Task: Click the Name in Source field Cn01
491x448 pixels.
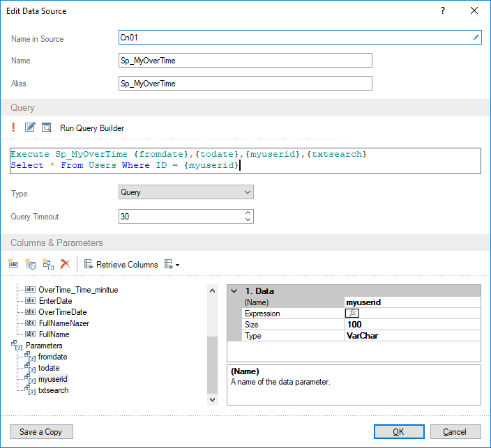Action: (x=300, y=38)
